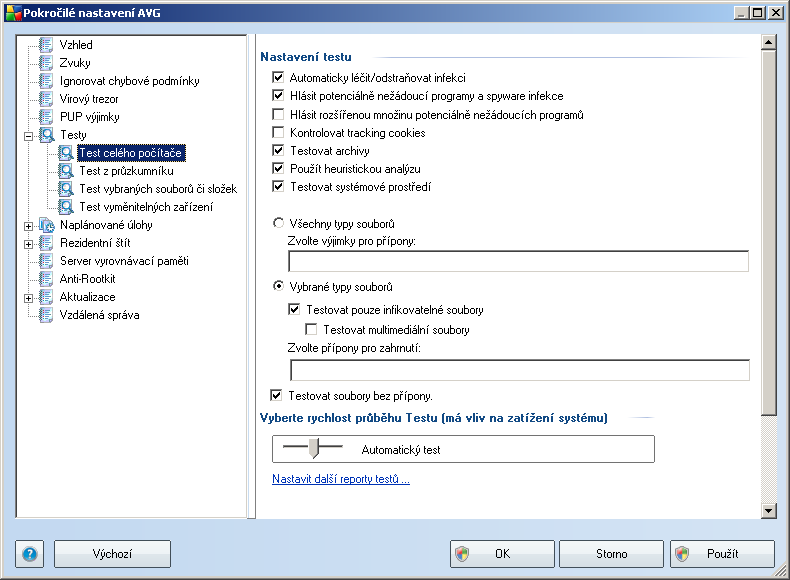Open Nastavit další reporty testů link

coord(341,479)
